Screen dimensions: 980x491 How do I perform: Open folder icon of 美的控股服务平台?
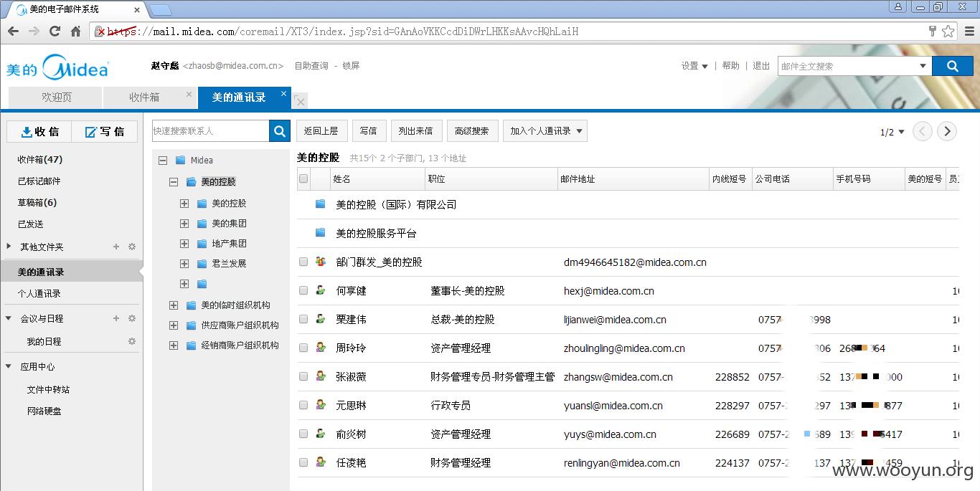pos(320,233)
